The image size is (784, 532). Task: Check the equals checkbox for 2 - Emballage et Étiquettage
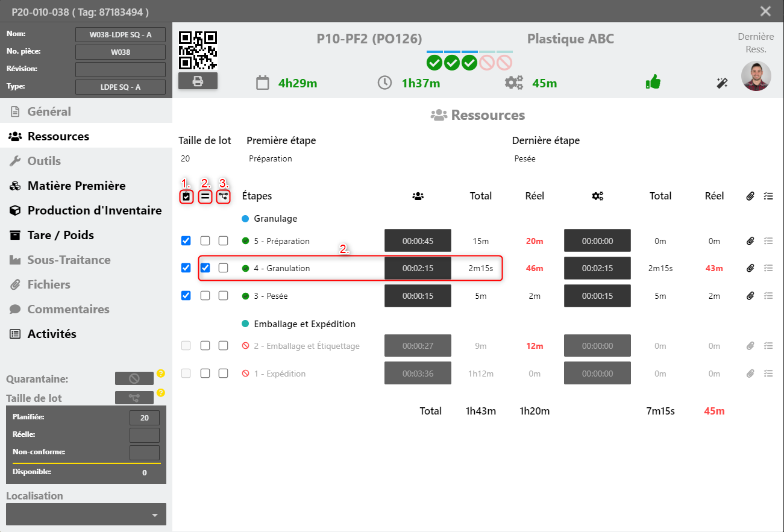205,346
